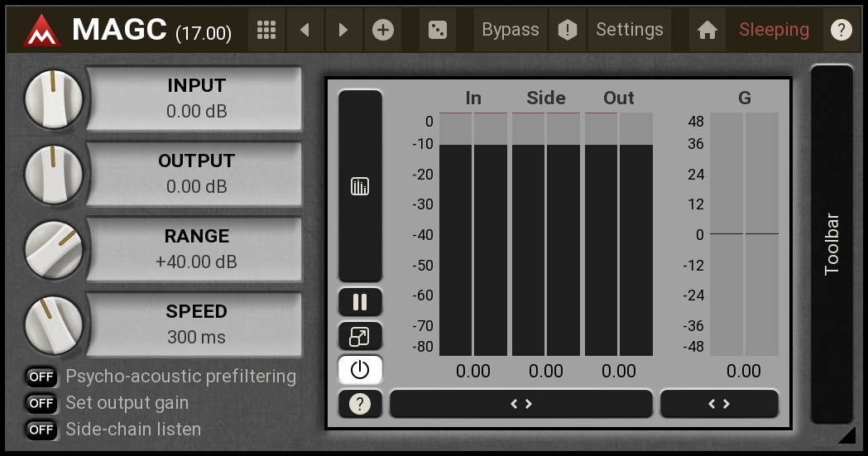Toggle Psycho-acoustic prefiltering switch
868x456 pixels.
coord(41,377)
